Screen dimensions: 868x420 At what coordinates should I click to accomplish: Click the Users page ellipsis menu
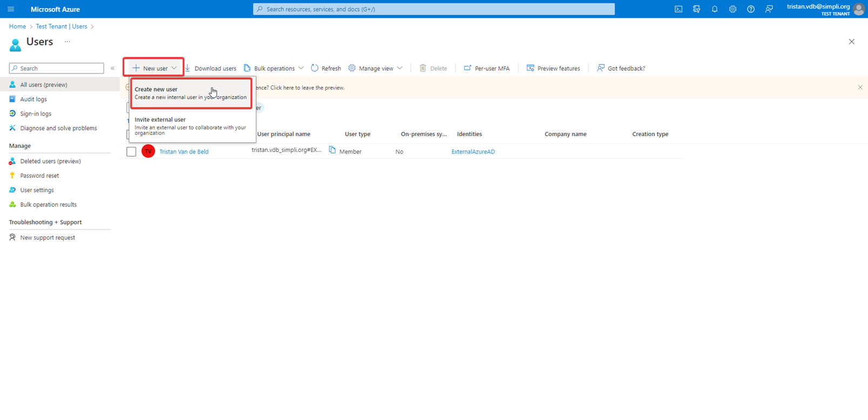[67, 42]
